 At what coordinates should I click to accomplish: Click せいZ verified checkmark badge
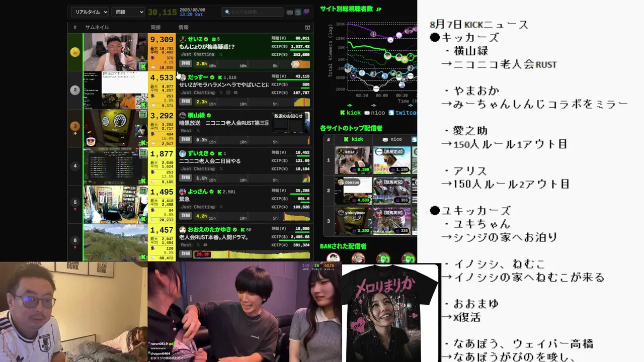tap(206, 39)
